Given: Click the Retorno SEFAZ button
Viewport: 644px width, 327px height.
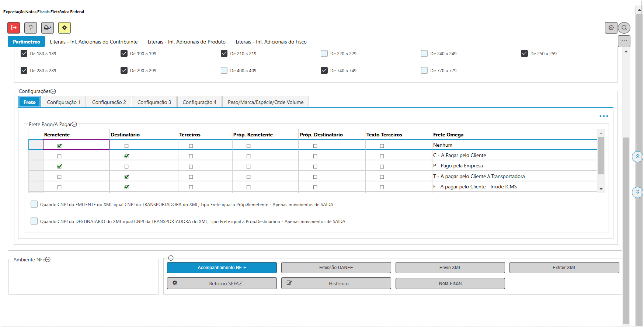Looking at the screenshot, I should point(222,283).
